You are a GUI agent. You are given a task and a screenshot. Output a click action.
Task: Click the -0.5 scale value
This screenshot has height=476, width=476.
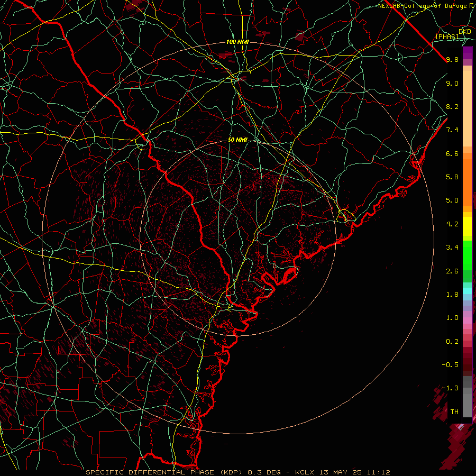pos(450,365)
